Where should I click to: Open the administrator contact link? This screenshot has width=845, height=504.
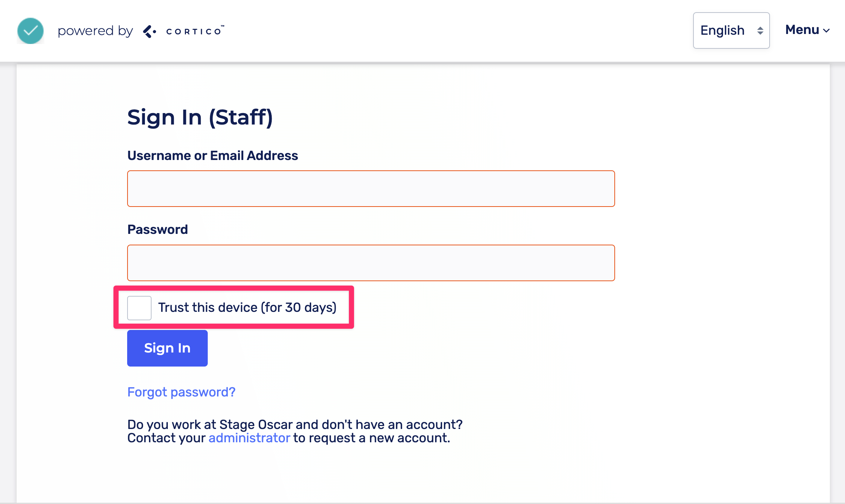click(249, 438)
